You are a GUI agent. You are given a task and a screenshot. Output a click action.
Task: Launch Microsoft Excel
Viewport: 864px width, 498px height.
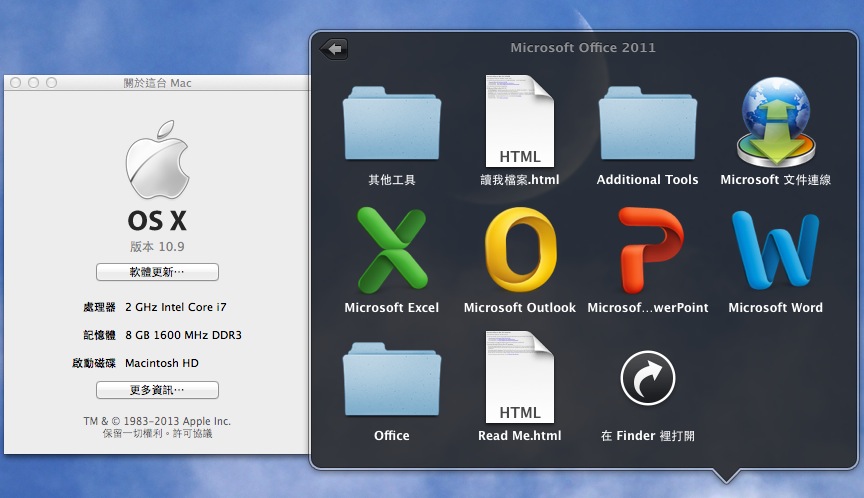392,250
